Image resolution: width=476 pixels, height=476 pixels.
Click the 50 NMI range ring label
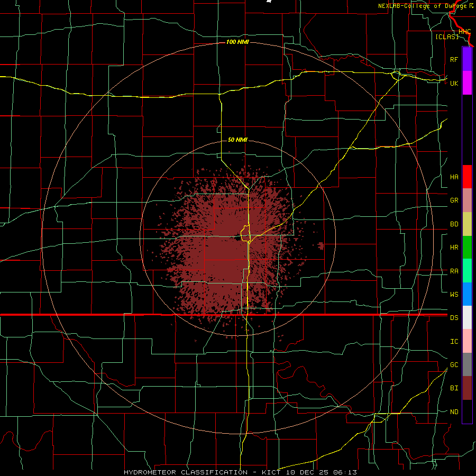(x=237, y=140)
